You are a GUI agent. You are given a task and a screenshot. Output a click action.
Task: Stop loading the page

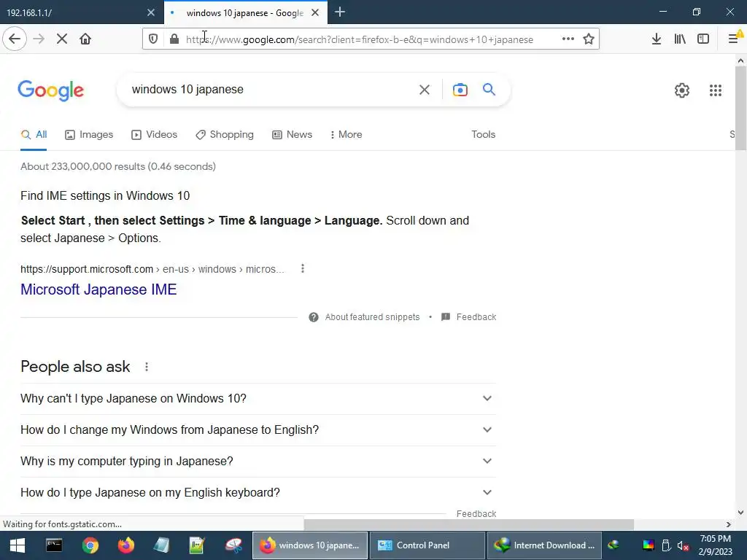pos(61,39)
